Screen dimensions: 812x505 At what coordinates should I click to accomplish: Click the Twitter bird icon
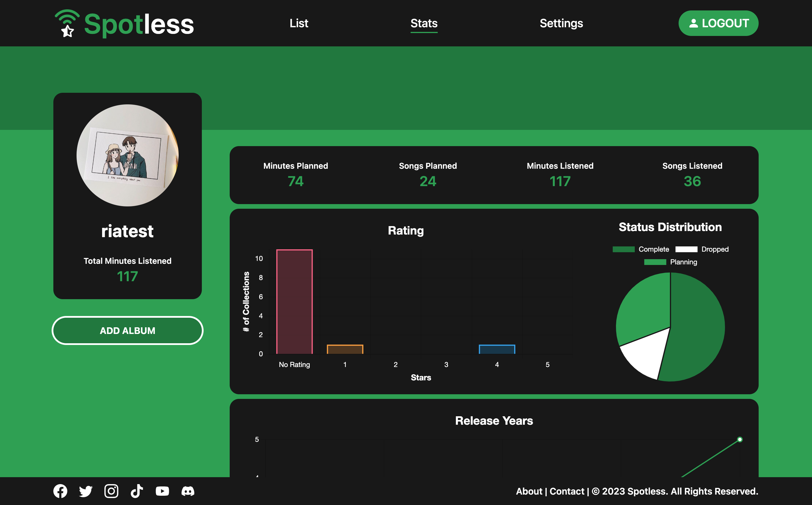coord(86,491)
